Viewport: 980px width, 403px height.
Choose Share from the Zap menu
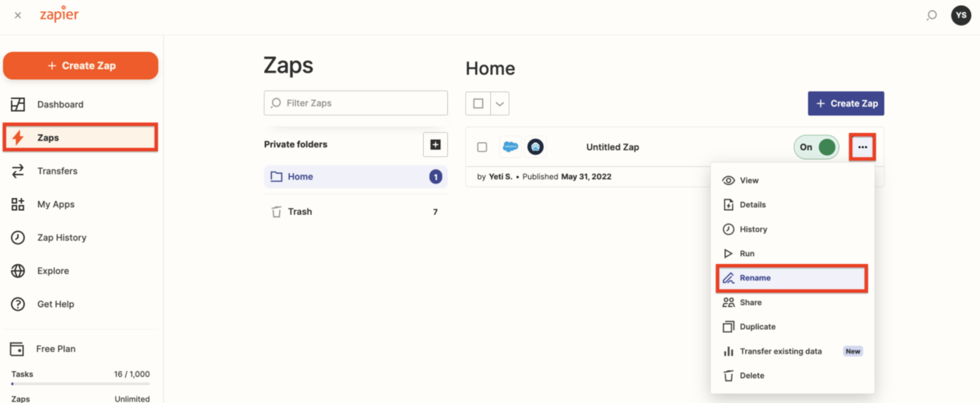tap(792, 303)
